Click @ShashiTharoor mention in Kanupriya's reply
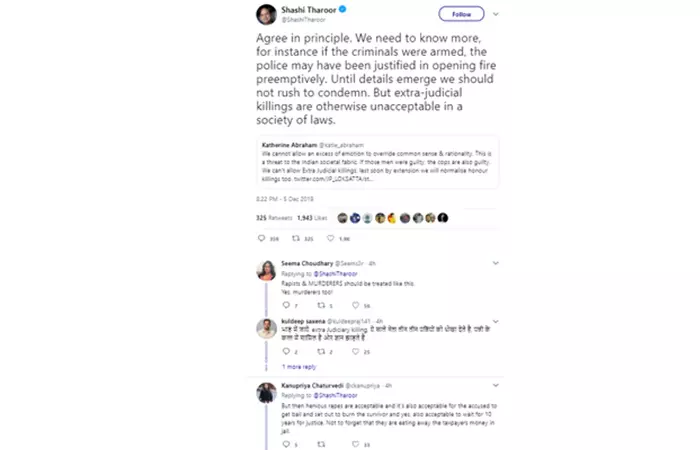This screenshot has height=450, width=700. pos(320,395)
